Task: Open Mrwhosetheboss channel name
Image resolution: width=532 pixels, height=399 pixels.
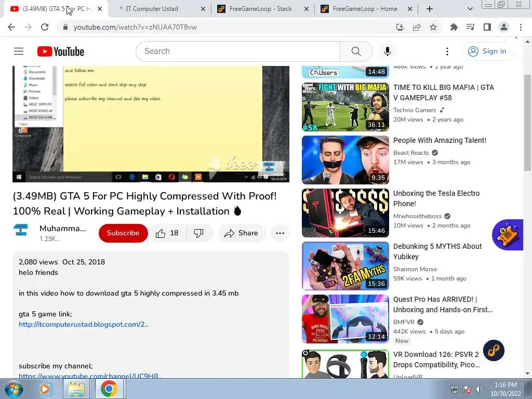Action: tap(417, 216)
